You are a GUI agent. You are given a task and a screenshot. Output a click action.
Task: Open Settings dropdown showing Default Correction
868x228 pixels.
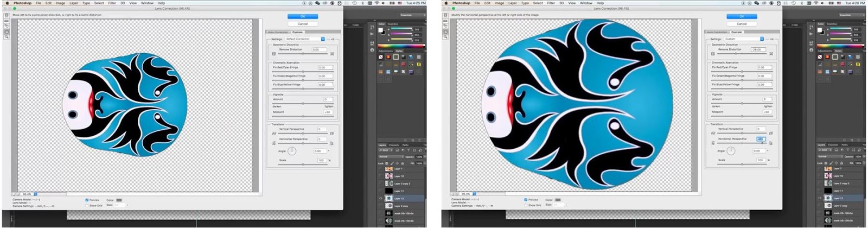click(304, 39)
